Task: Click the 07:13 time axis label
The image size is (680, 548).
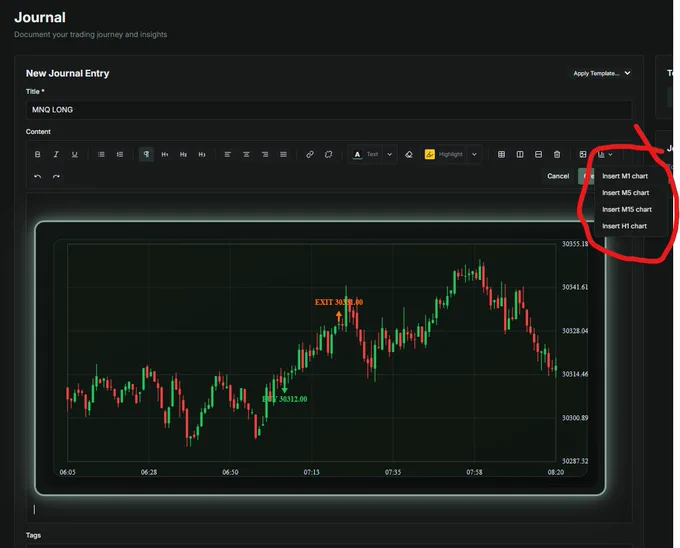Action: 311,472
